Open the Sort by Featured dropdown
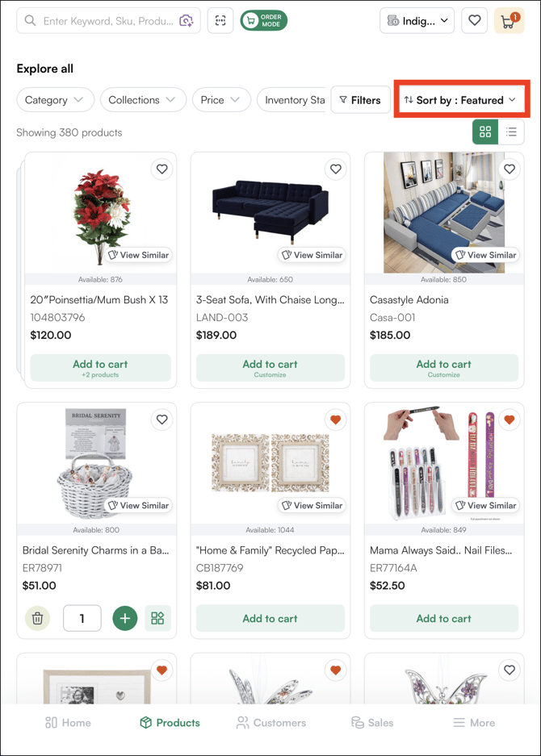 point(460,100)
